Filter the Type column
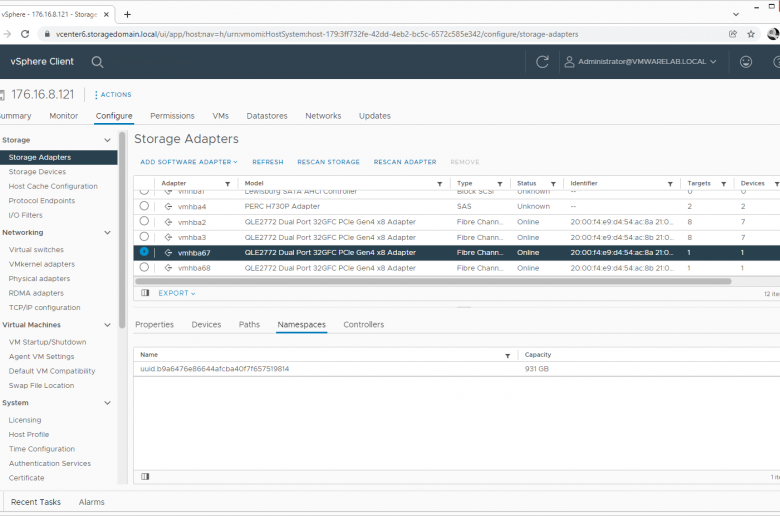Viewport: 780px width, 516px height. (500, 184)
